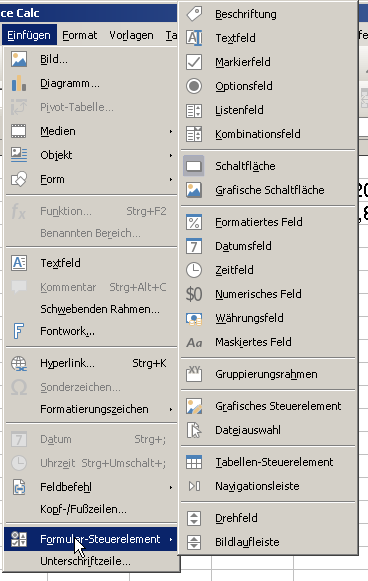The image size is (368, 581).
Task: Click the Datumsfeld label
Action: coord(243,246)
